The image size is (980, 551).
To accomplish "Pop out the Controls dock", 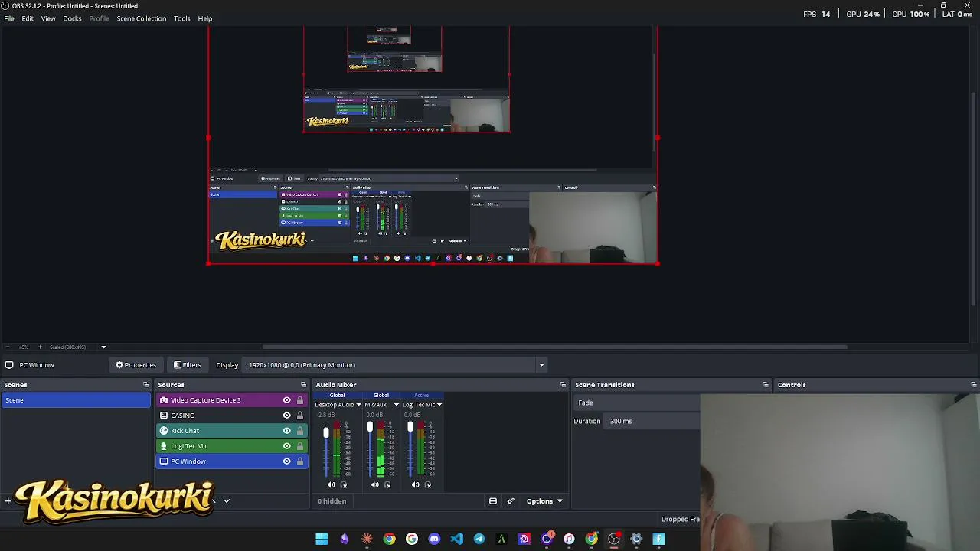I will click(x=973, y=385).
